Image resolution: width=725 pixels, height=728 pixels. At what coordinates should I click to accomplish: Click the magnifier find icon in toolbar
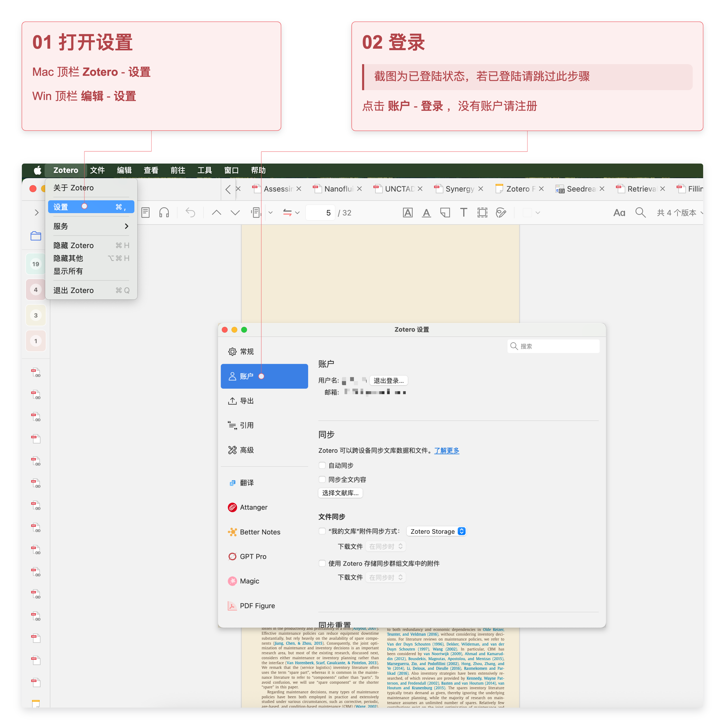click(640, 213)
